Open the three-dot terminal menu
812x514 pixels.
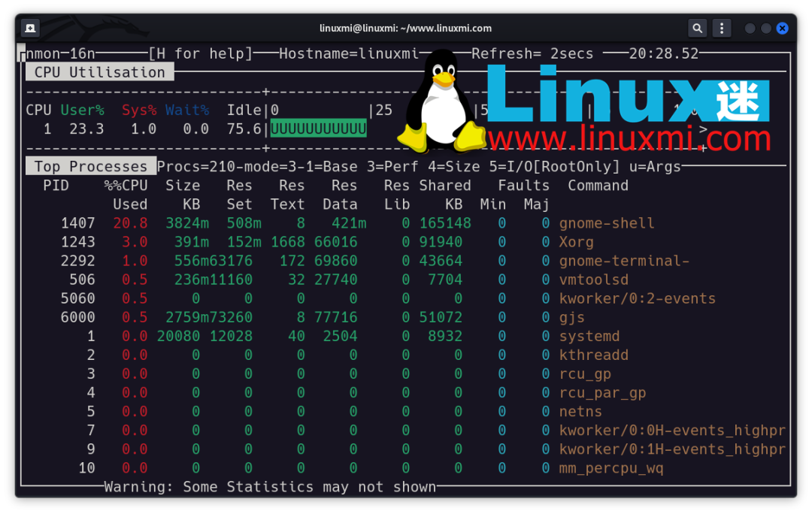(x=721, y=28)
